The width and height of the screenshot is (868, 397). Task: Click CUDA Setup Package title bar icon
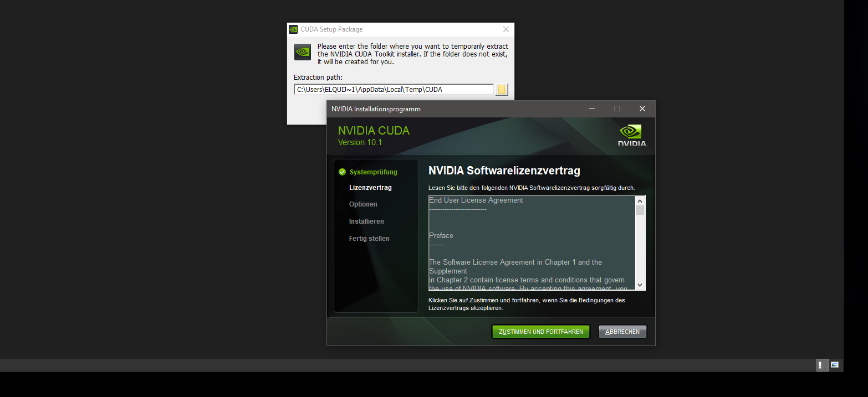[293, 29]
